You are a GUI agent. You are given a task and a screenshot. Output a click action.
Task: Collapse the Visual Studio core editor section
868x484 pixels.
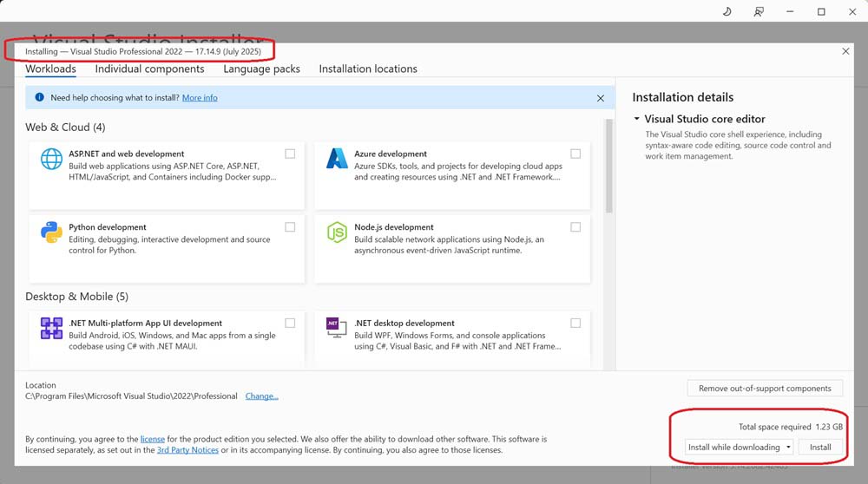coord(636,119)
